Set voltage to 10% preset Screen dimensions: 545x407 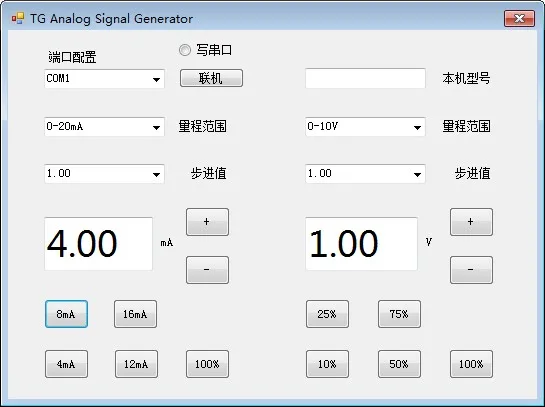(x=327, y=364)
